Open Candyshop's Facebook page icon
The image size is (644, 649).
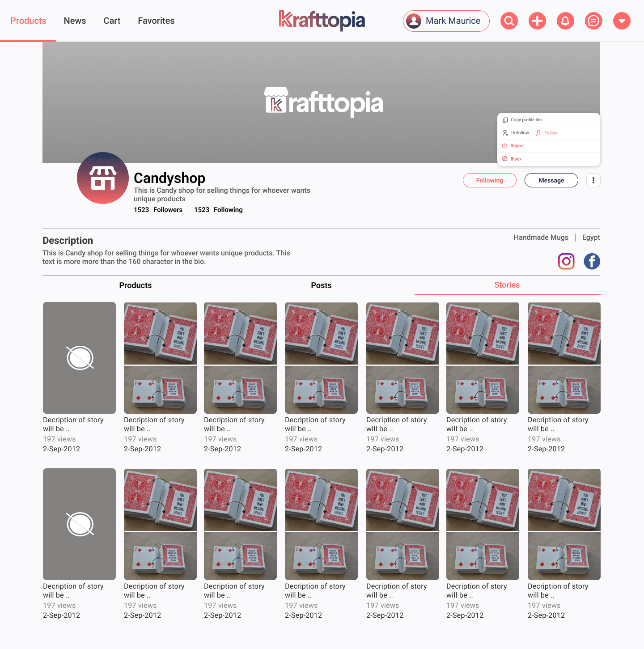pos(592,261)
